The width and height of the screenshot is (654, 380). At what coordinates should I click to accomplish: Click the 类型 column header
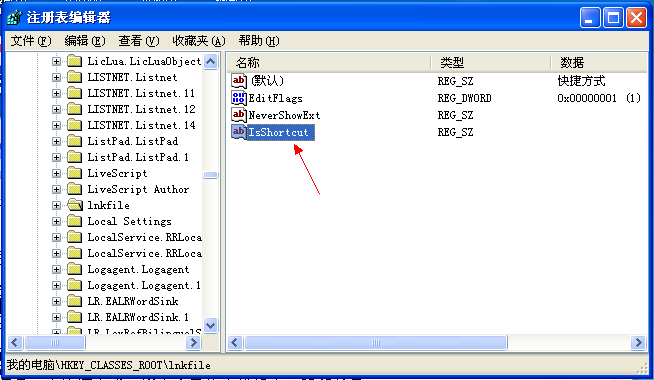(x=490, y=63)
